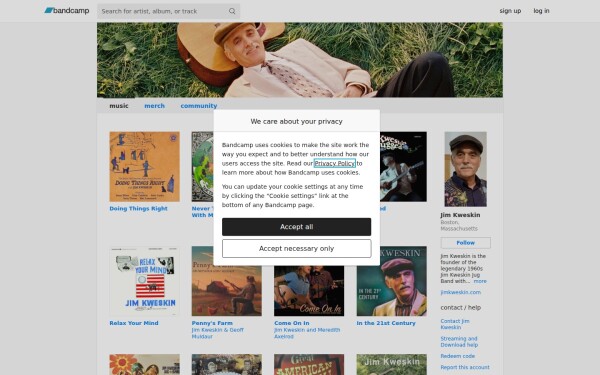
Task: Click Report this account link
Action: [x=465, y=367]
